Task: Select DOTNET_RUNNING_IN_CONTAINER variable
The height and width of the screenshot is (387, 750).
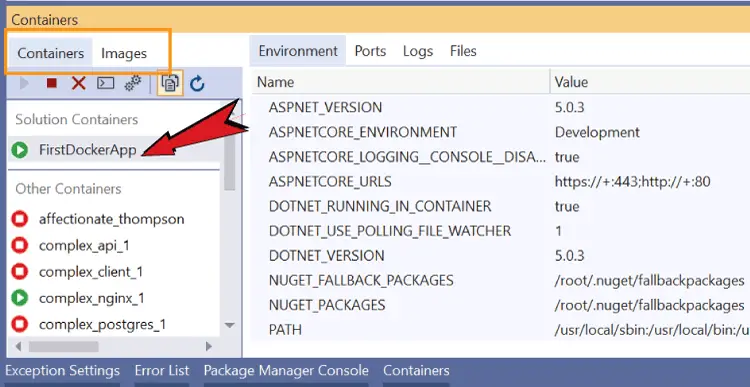Action: click(x=380, y=206)
